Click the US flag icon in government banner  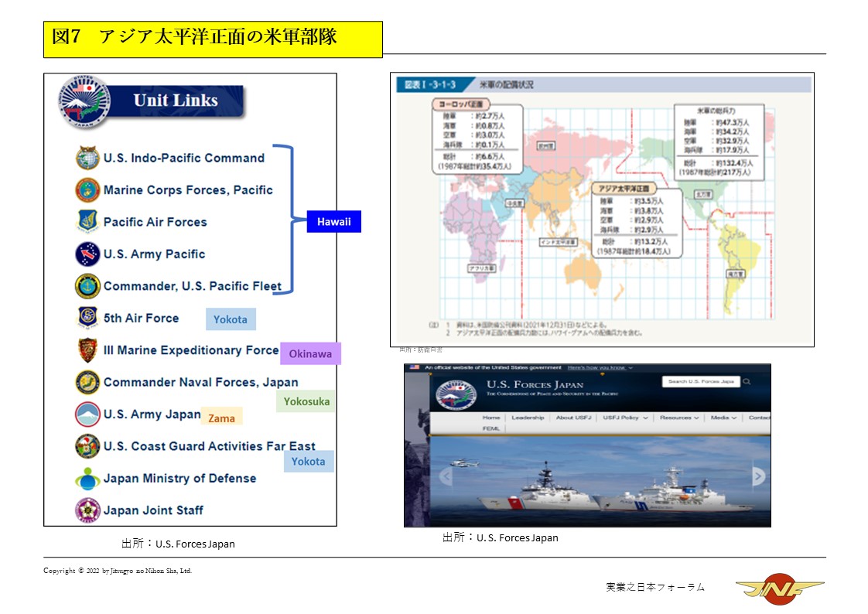(414, 367)
